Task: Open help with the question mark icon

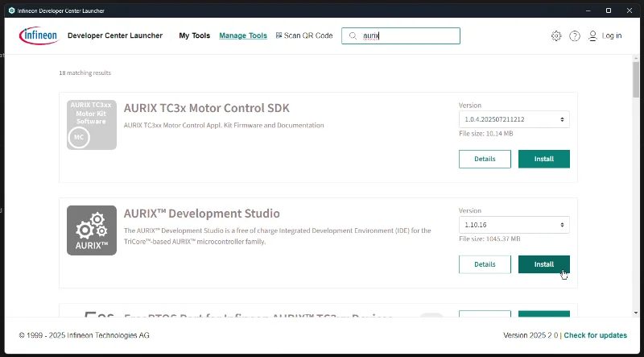Action: 575,36
